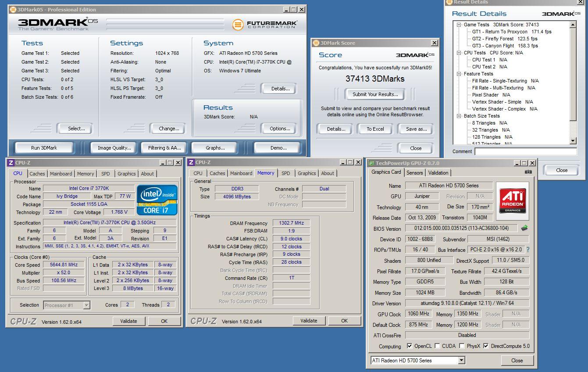Click the CPU-Z Memory window title icon
This screenshot has height=372, width=588.
(191, 162)
